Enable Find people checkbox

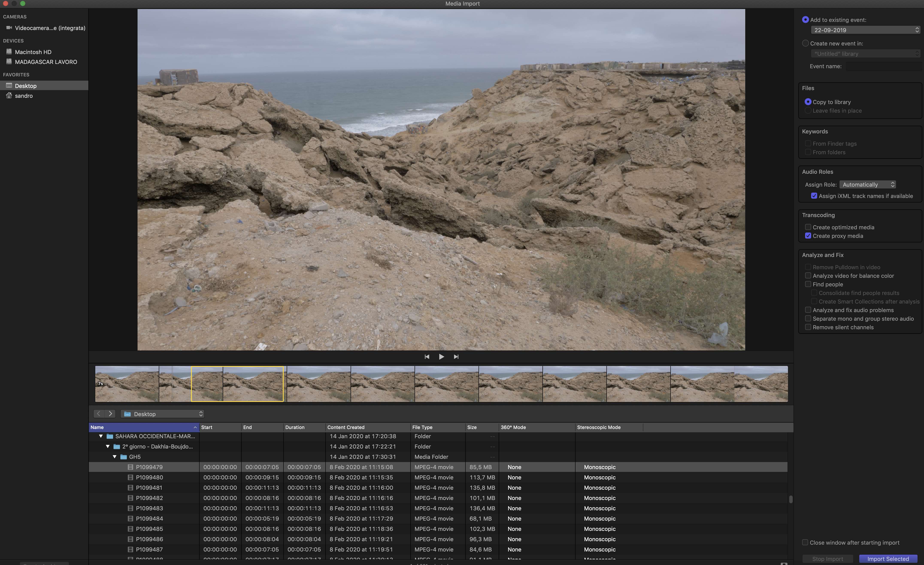pyautogui.click(x=808, y=284)
